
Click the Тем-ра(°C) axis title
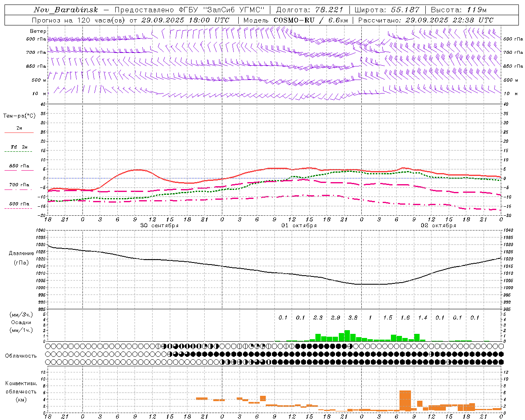pyautogui.click(x=19, y=116)
